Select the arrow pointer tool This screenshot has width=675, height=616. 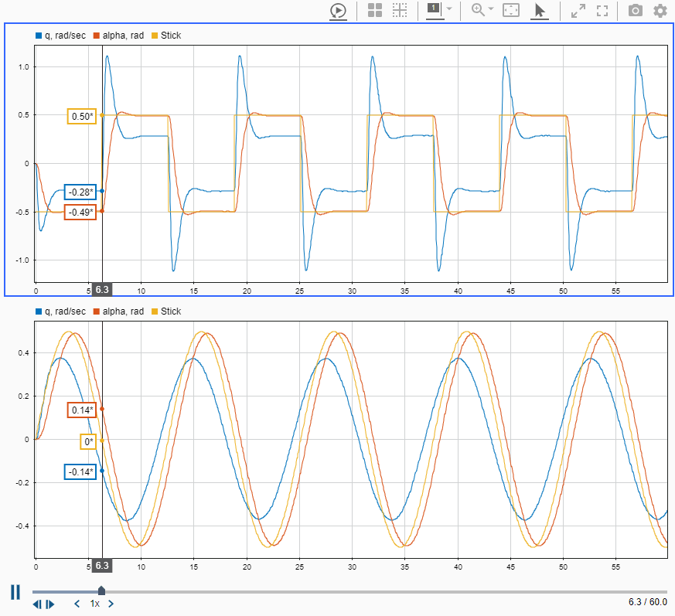pyautogui.click(x=539, y=11)
